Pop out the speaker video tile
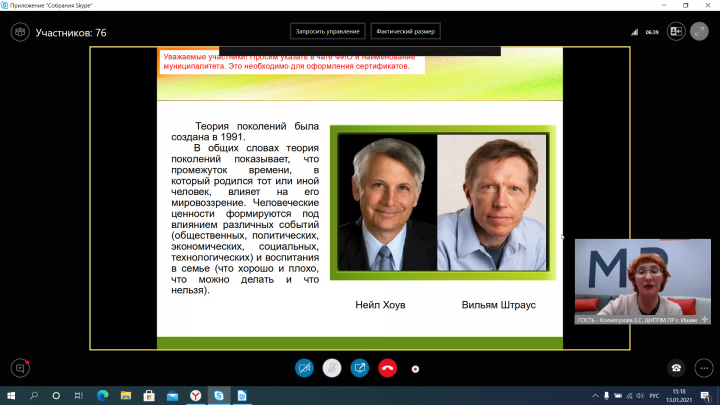Image resolution: width=720 pixels, height=405 pixels. (x=705, y=320)
